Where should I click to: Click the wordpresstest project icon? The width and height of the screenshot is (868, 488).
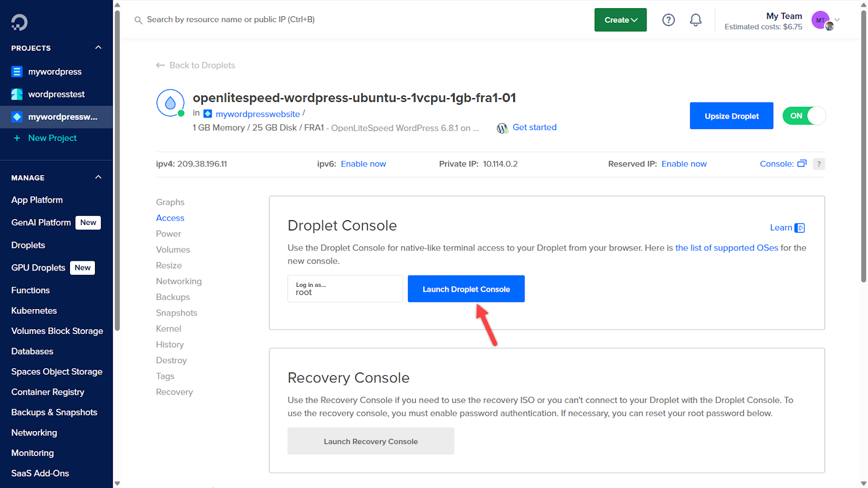tap(17, 94)
